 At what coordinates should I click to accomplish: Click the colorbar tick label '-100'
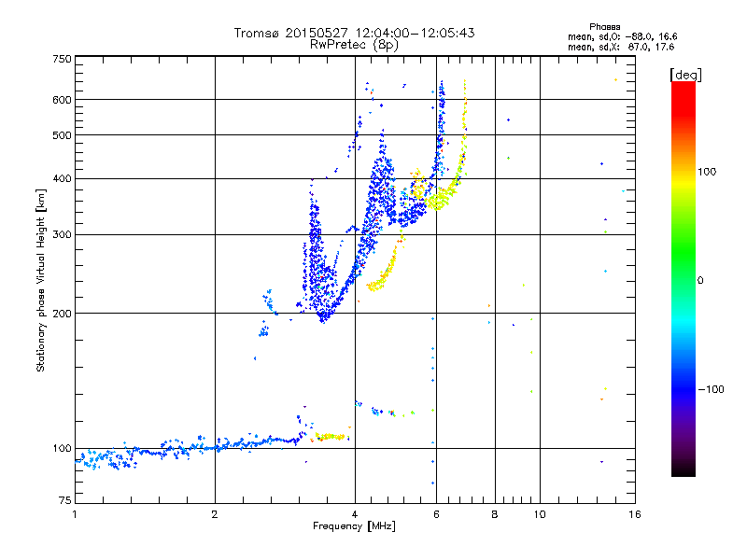coord(711,389)
